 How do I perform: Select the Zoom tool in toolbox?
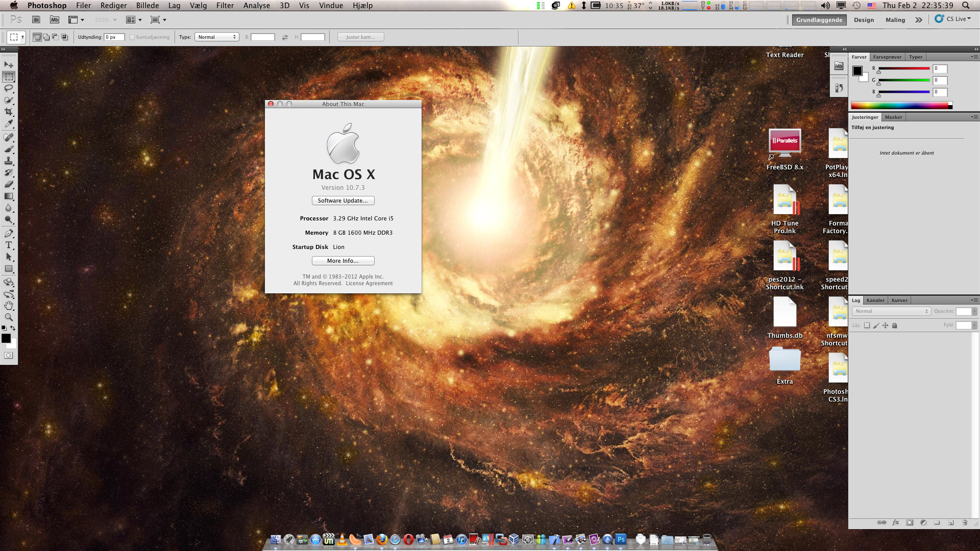click(9, 317)
